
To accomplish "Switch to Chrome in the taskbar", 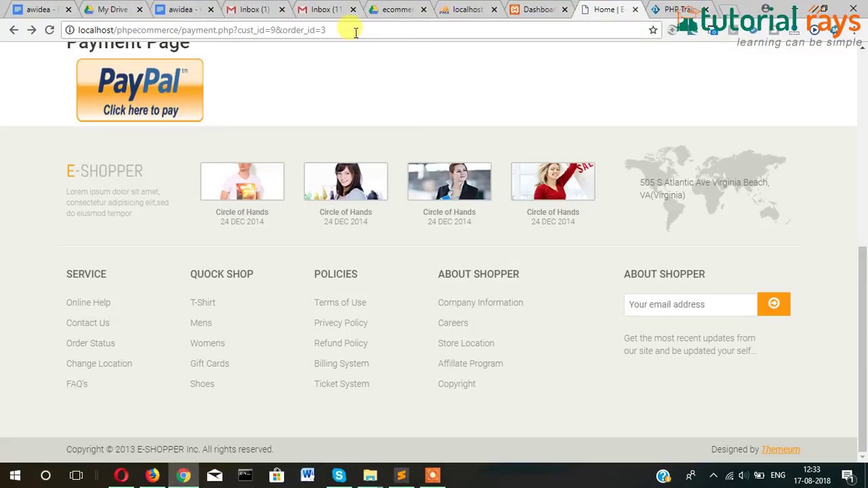I will (x=183, y=476).
